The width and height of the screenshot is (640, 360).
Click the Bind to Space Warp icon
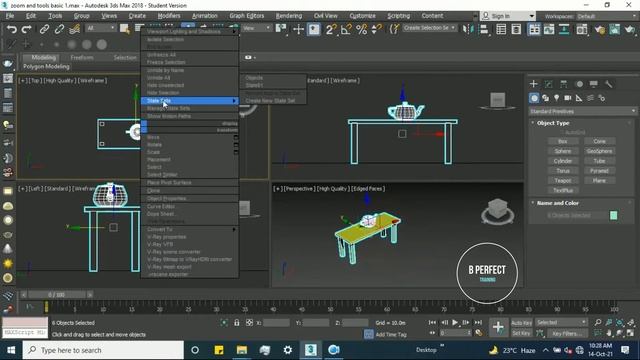coord(74,29)
